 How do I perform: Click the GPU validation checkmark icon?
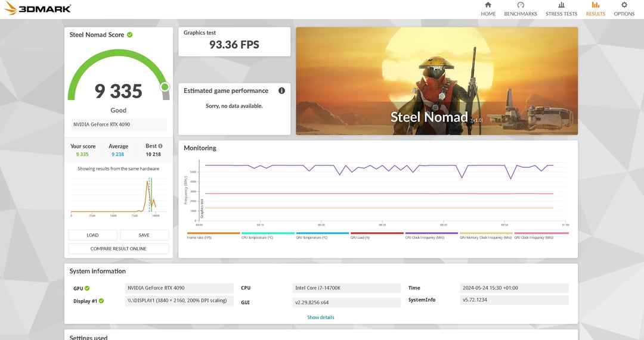coord(87,288)
